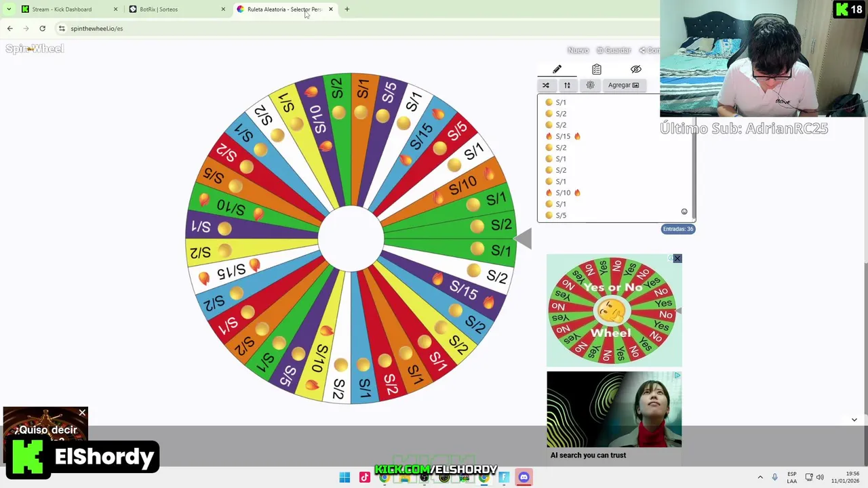Open the Yes or No Wheel ad

click(x=614, y=310)
